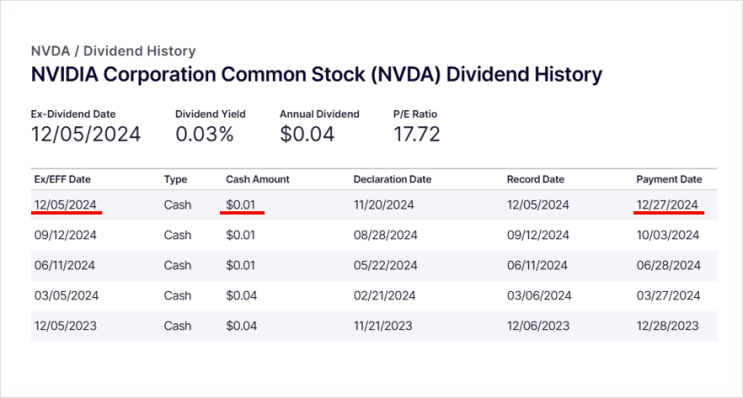Click the Ex/EFF Date column header
Image resolution: width=743 pixels, height=398 pixels.
63,180
